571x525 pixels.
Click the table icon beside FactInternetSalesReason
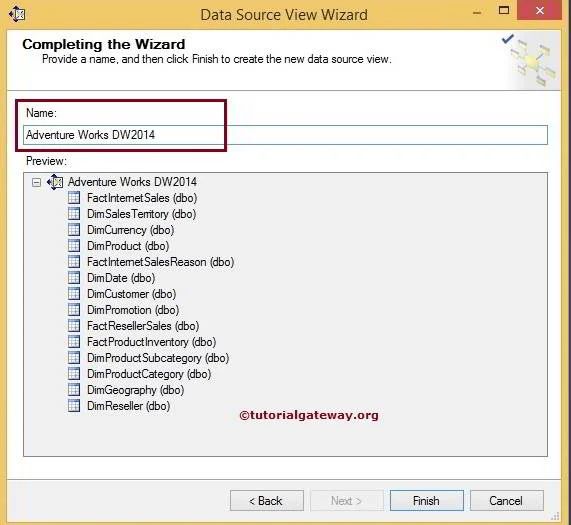point(74,262)
